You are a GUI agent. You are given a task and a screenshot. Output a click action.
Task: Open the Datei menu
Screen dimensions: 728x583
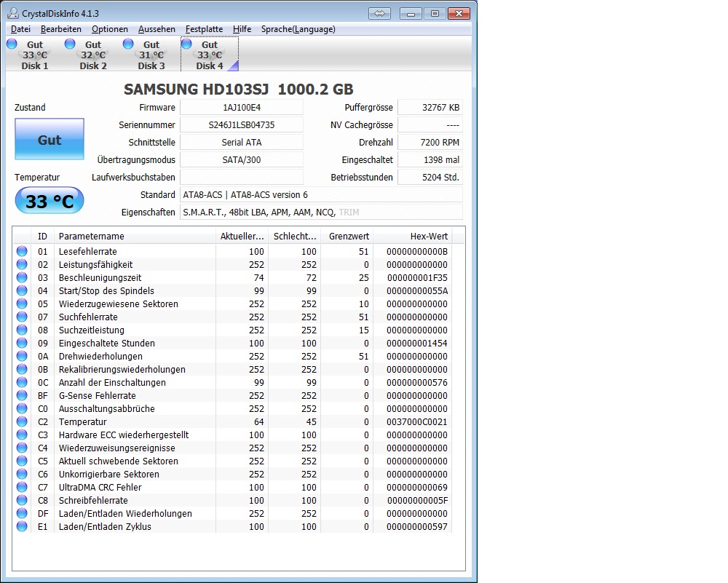coord(20,29)
